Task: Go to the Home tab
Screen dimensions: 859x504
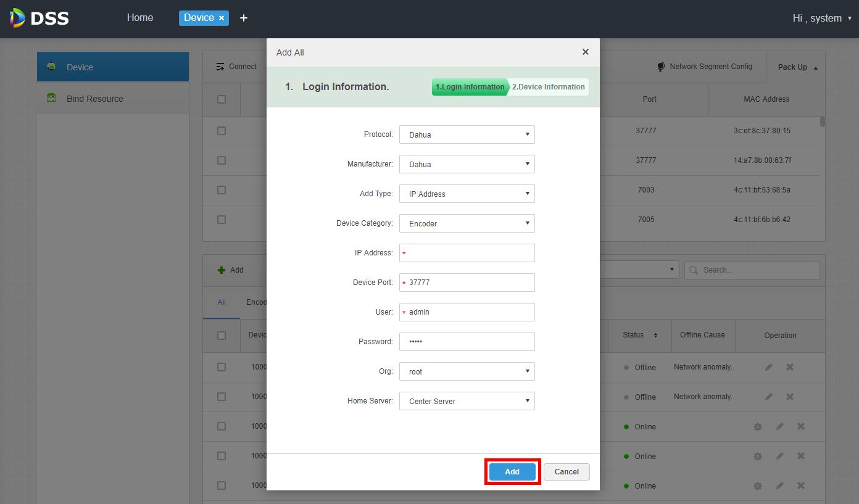Action: pos(140,18)
